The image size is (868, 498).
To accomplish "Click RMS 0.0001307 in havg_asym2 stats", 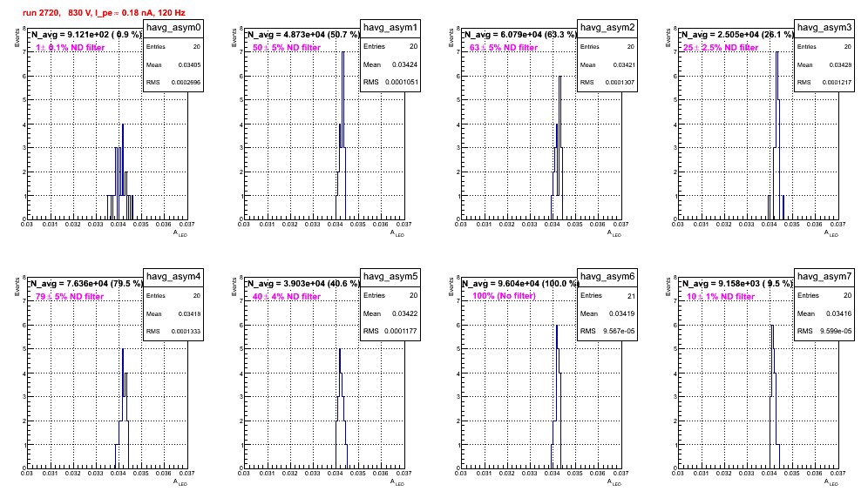I will [x=607, y=82].
